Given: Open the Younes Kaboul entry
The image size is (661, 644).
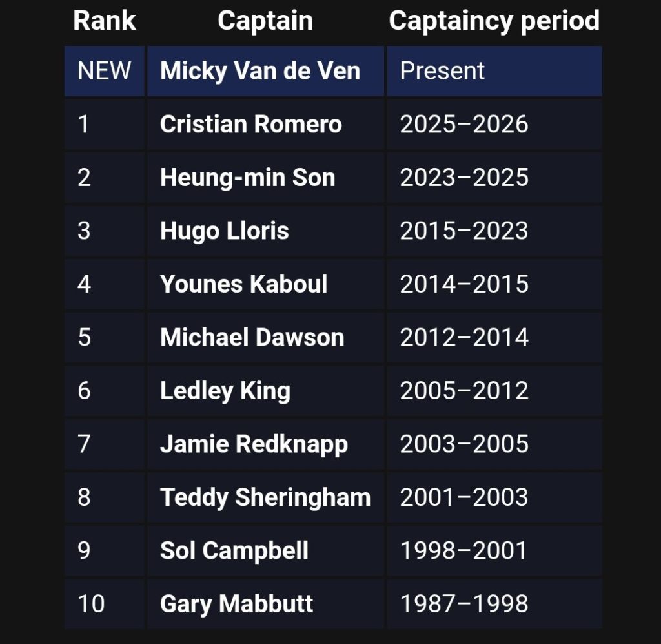Looking at the screenshot, I should (x=243, y=284).
